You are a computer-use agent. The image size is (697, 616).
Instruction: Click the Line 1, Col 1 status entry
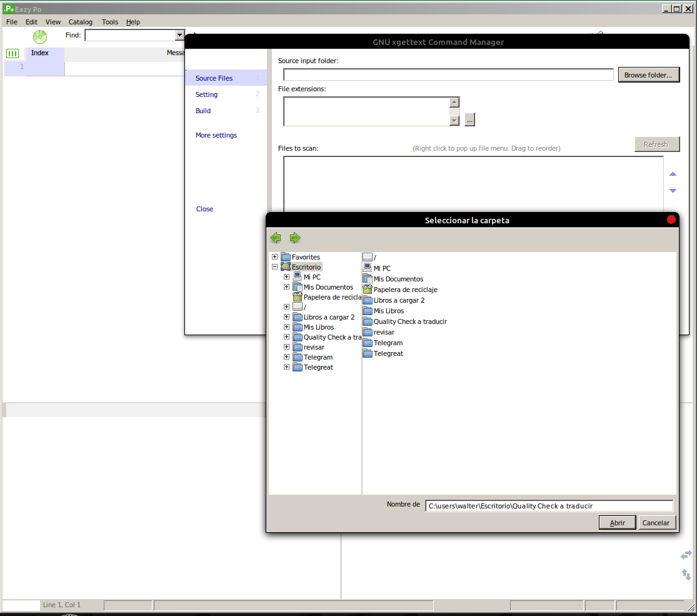coord(62,605)
